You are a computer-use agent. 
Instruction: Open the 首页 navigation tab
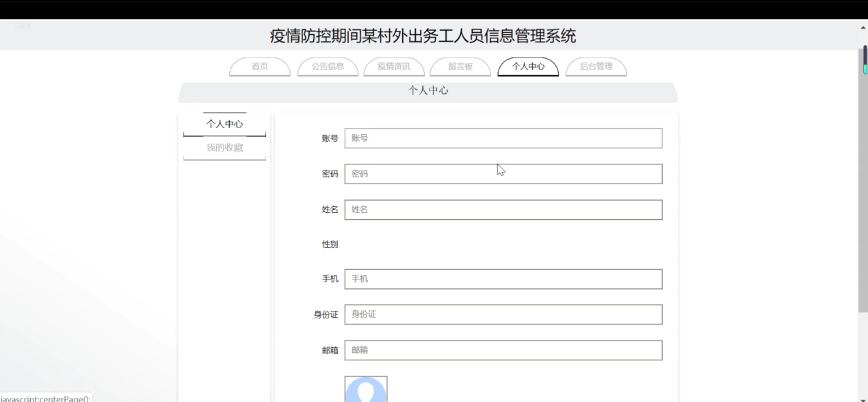pos(260,66)
